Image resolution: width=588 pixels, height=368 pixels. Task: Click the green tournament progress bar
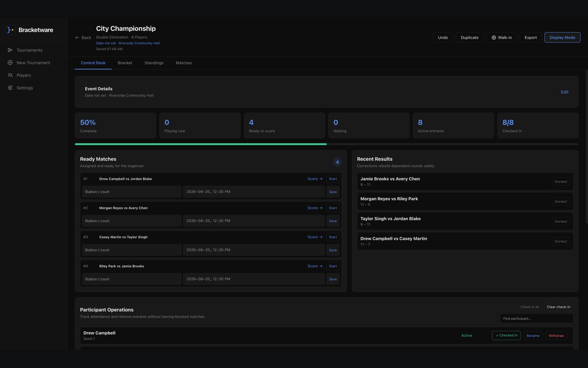coord(201,144)
